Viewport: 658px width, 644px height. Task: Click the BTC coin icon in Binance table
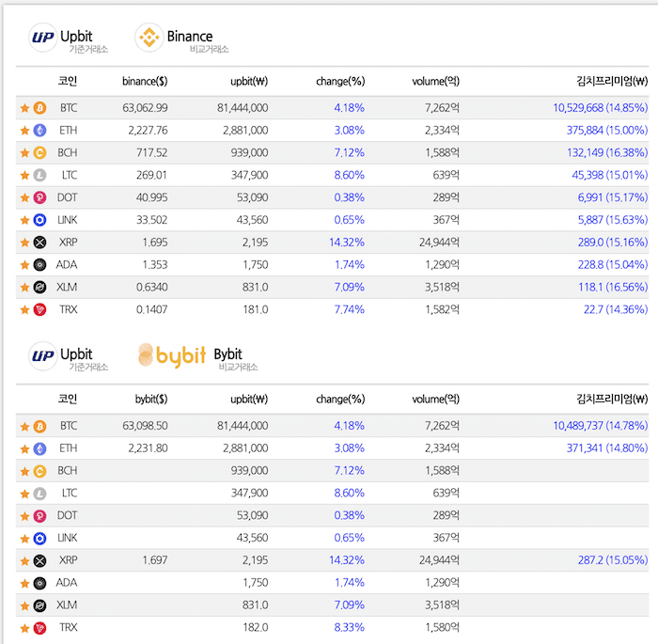click(39, 108)
